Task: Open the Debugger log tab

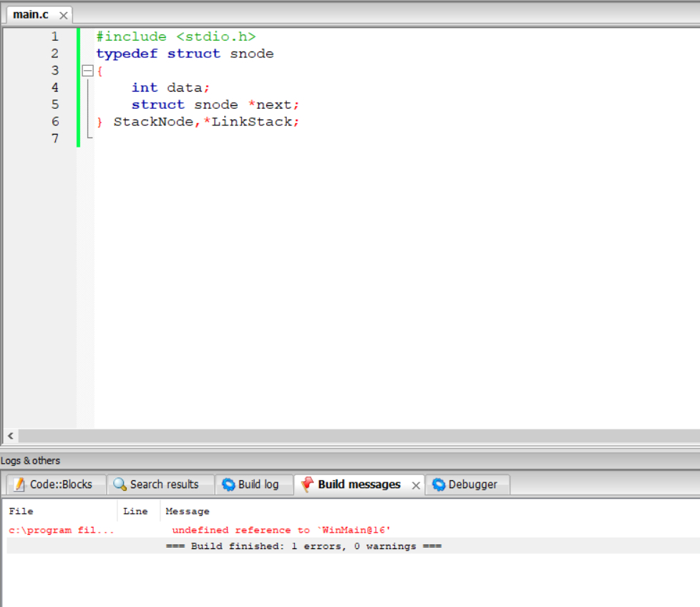Action: click(x=467, y=485)
